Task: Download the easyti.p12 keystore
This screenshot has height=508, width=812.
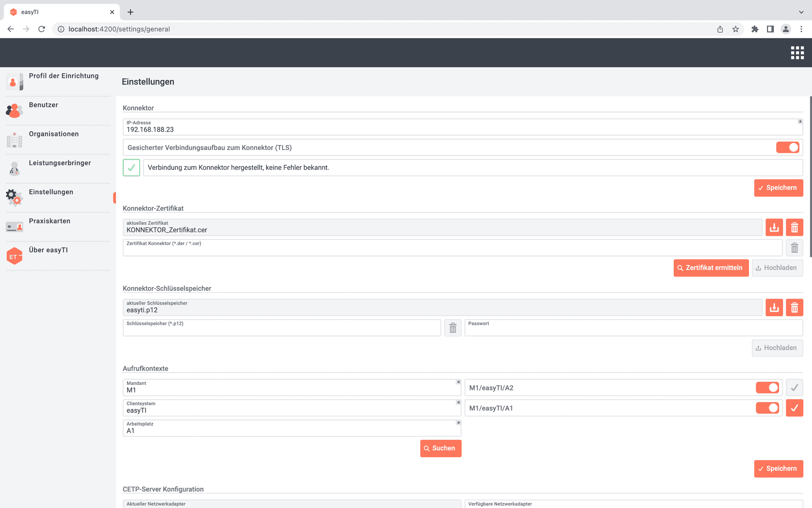Action: [774, 308]
